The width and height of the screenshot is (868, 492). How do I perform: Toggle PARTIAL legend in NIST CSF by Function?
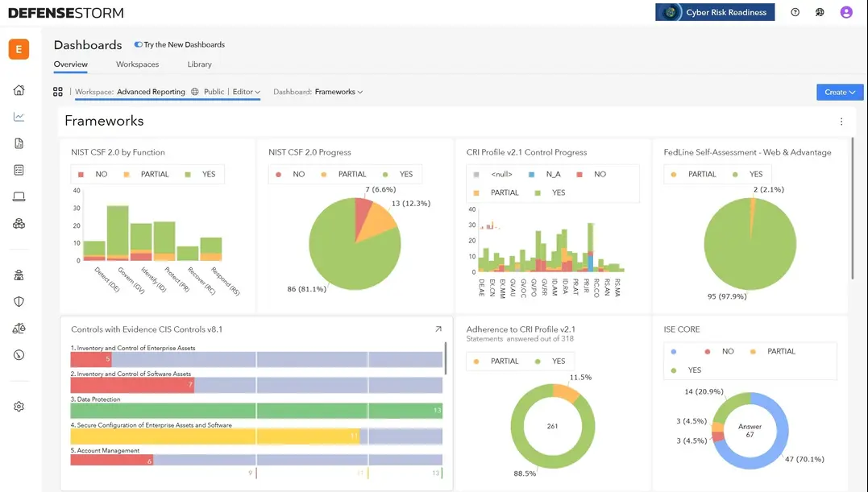click(x=146, y=174)
